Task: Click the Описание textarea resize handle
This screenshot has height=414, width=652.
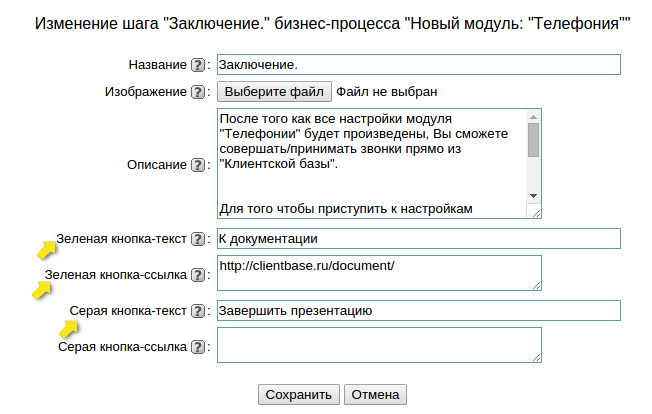Action: coord(535,212)
